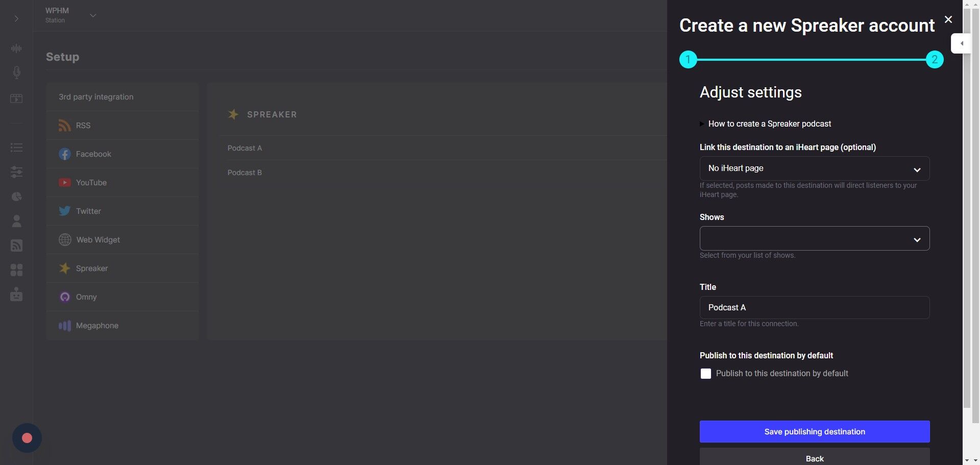Open the sliders settings sidebar icon
The height and width of the screenshot is (465, 980).
pos(16,172)
